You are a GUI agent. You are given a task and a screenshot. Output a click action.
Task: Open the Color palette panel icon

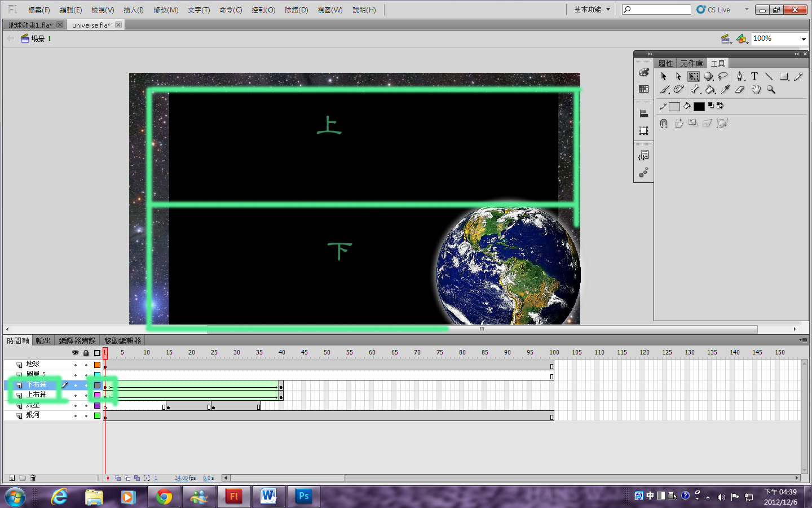[x=643, y=72]
